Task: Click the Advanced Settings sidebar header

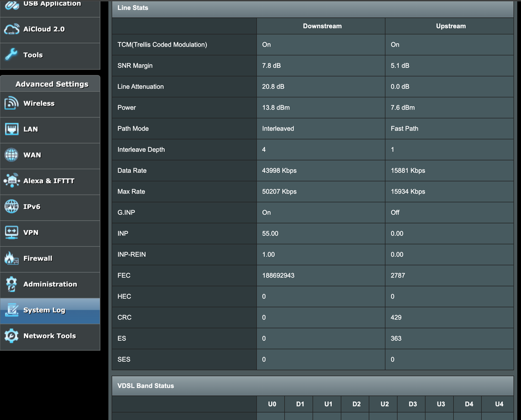Action: coord(52,84)
